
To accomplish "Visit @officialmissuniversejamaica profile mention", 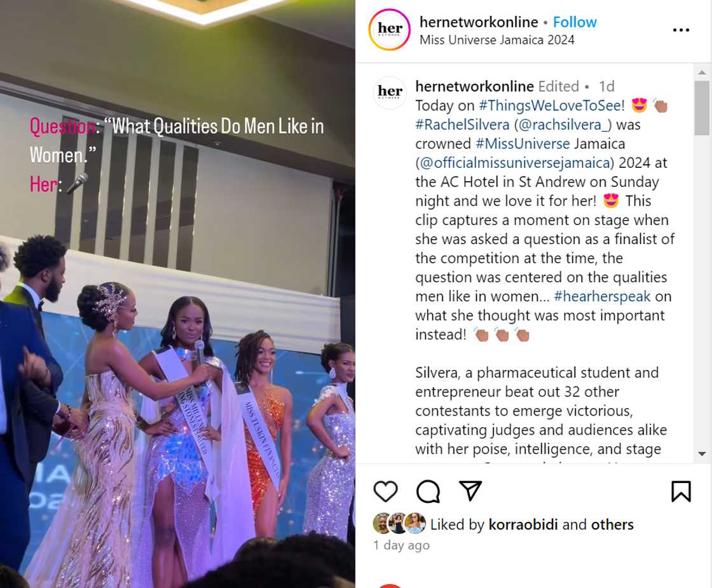I will tap(514, 163).
